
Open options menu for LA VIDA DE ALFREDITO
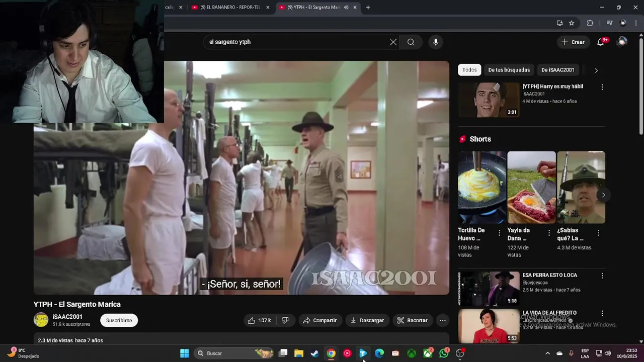coord(602,313)
